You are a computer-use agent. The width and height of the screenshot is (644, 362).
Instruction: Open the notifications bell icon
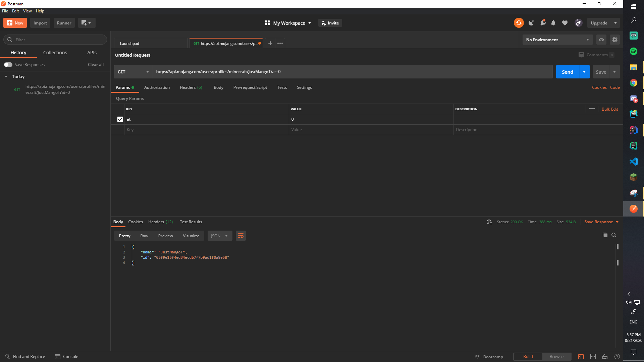553,23
